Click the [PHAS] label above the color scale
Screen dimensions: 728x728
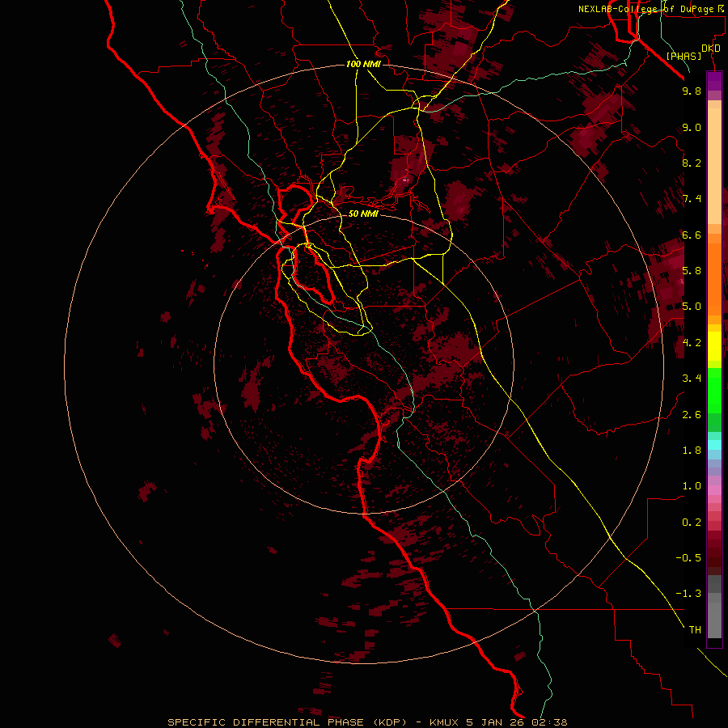tap(684, 56)
